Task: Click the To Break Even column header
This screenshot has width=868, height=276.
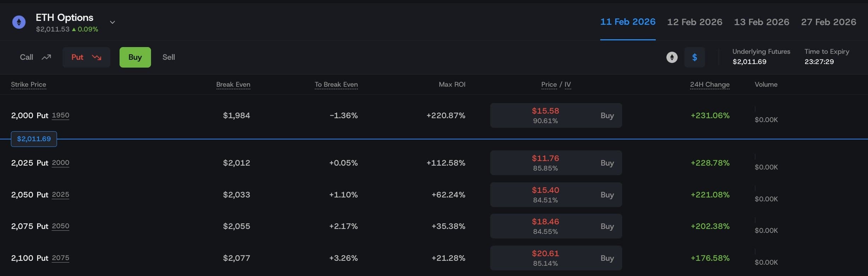Action: click(336, 85)
